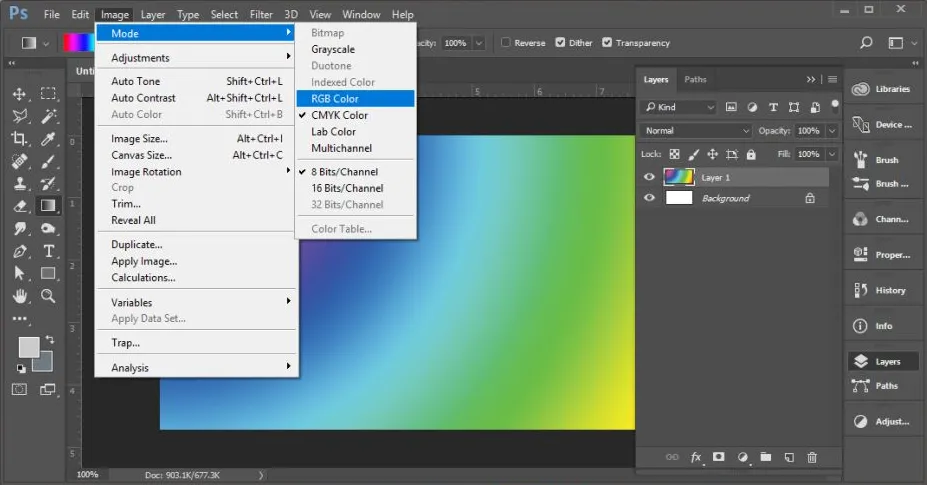Open the Libraries panel button
This screenshot has height=485, width=927.
(x=881, y=89)
